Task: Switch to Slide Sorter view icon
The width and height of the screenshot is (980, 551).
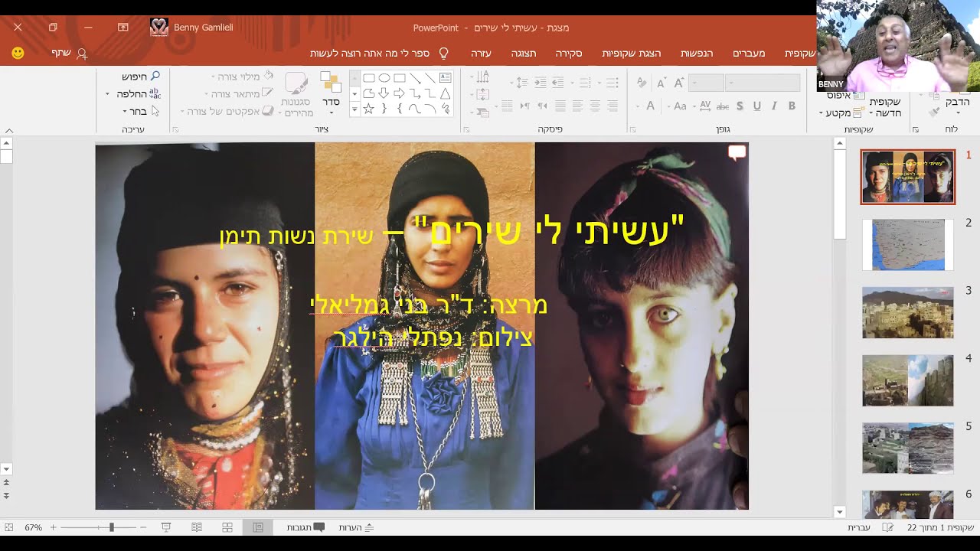Action: click(227, 527)
